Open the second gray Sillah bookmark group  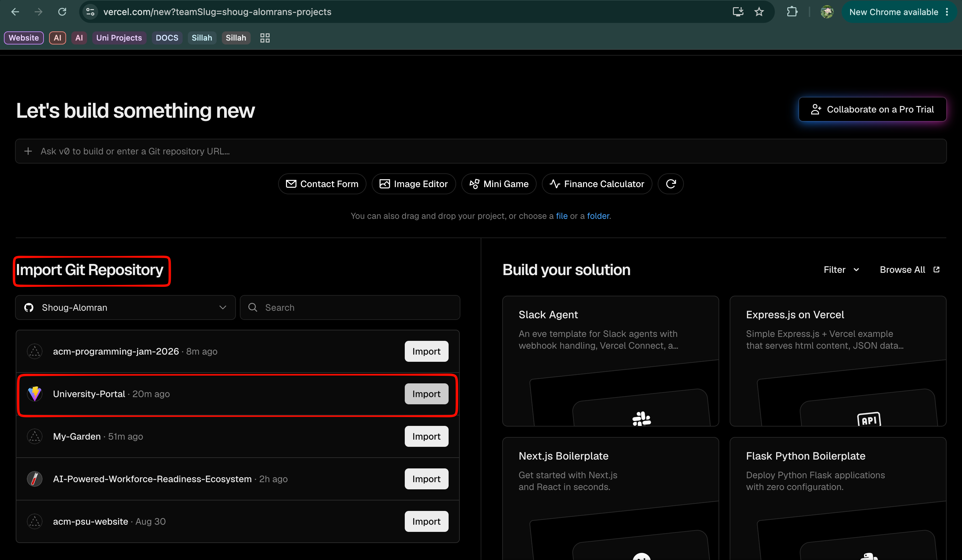tap(236, 38)
